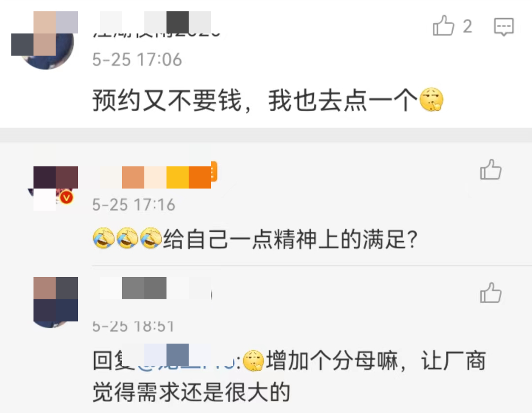This screenshot has width=532, height=413.
Task: Like the comment '预约又不要钱，我也去点一个'
Action: (x=443, y=26)
